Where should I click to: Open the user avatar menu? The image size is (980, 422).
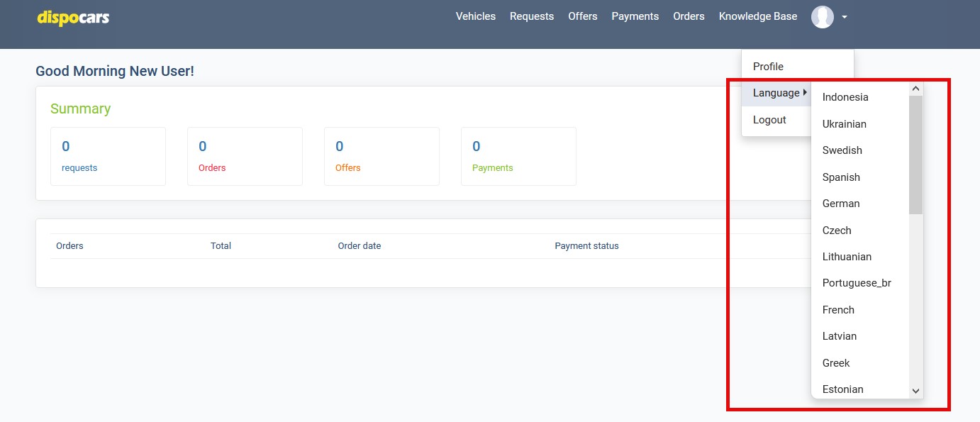[x=822, y=16]
